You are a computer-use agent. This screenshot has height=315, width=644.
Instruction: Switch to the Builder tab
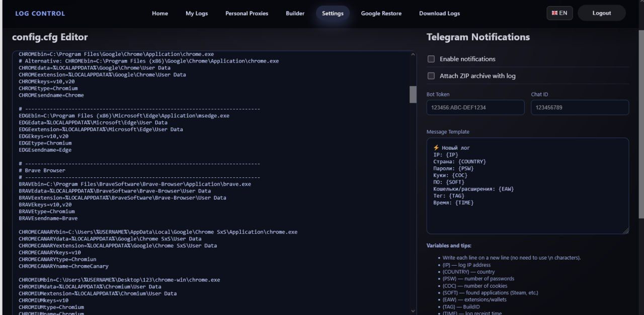(x=295, y=13)
